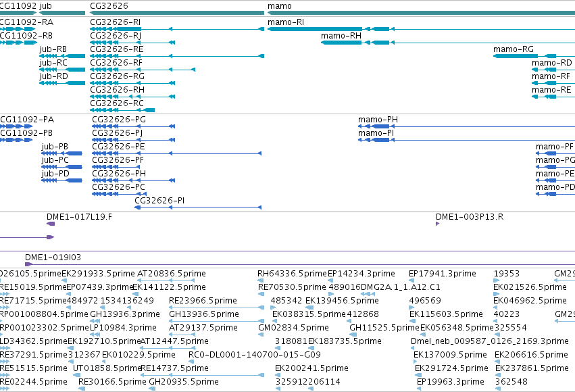This screenshot has height=392, width=575.
Task: Click EST EK139456.5prime
Action: (342, 301)
